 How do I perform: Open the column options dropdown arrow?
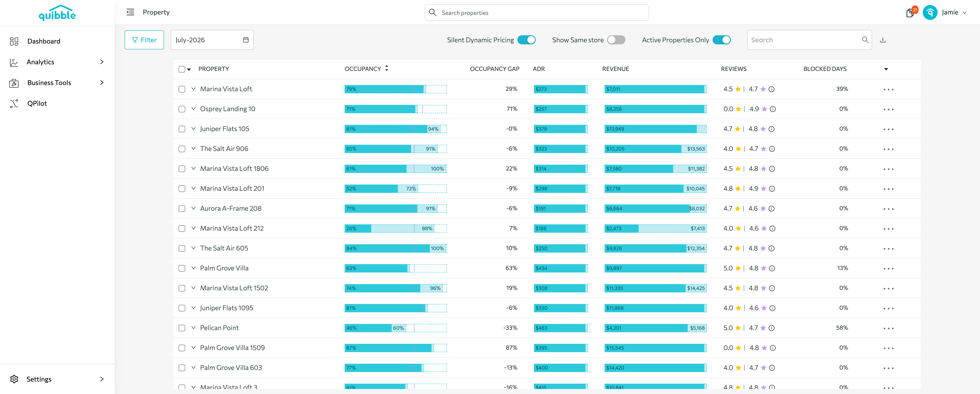pos(886,69)
